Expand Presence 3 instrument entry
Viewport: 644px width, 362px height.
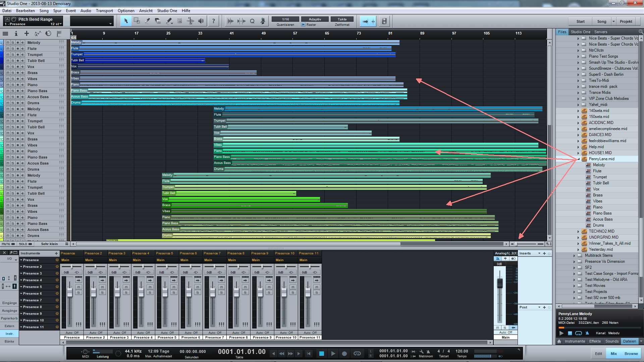pos(21,274)
